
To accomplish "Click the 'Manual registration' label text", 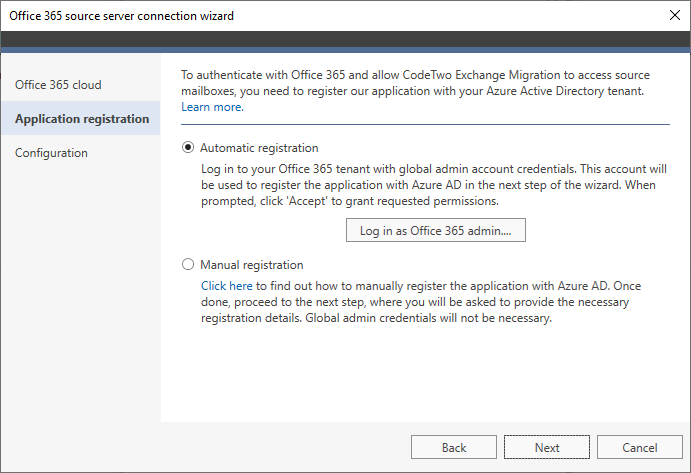I will (252, 264).
